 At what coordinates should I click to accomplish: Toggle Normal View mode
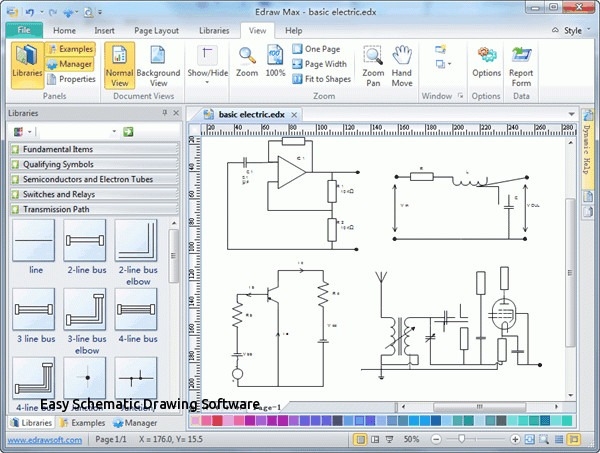tap(119, 62)
